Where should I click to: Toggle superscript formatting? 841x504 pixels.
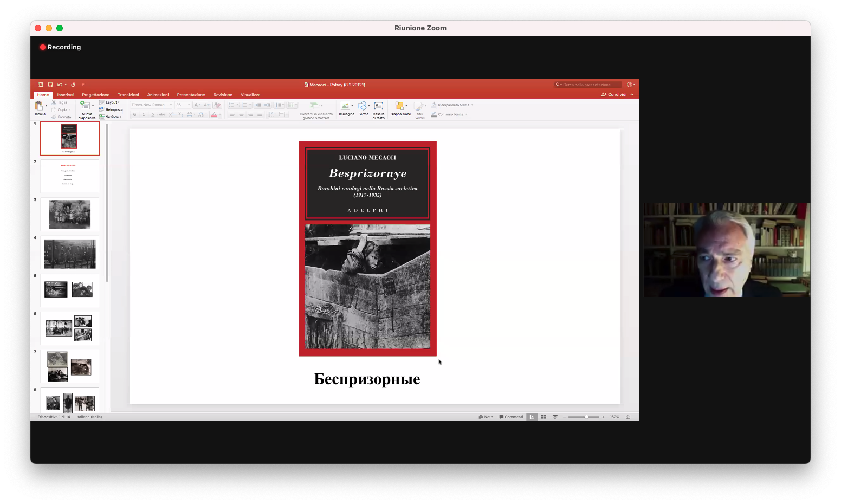pyautogui.click(x=171, y=114)
